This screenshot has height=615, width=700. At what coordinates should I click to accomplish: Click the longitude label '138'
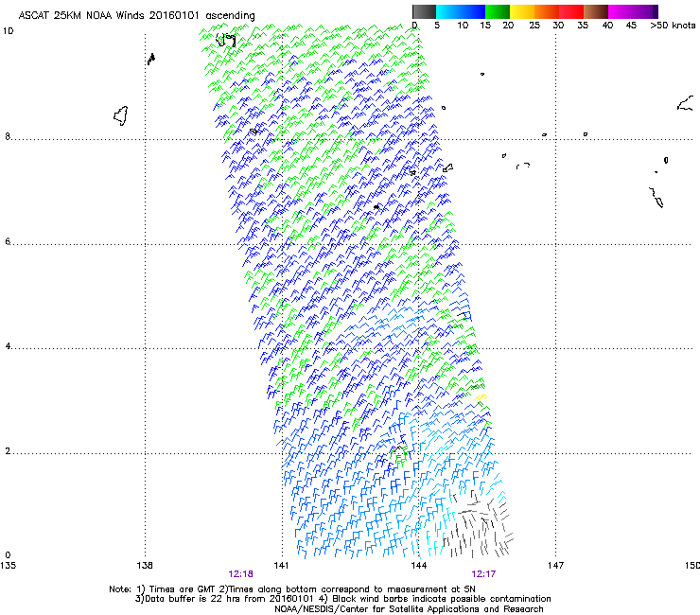[x=145, y=566]
